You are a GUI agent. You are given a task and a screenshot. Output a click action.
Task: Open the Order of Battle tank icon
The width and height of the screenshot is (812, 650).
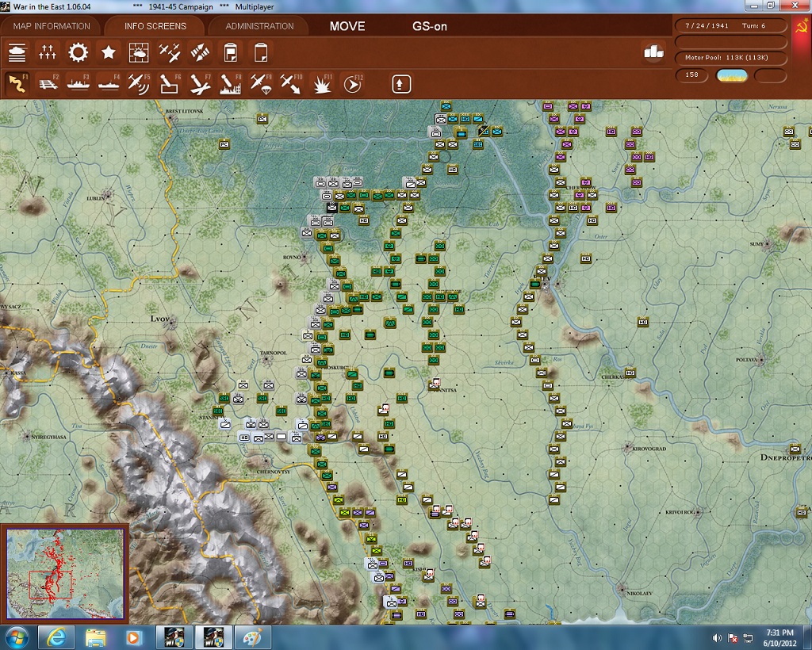click(17, 52)
